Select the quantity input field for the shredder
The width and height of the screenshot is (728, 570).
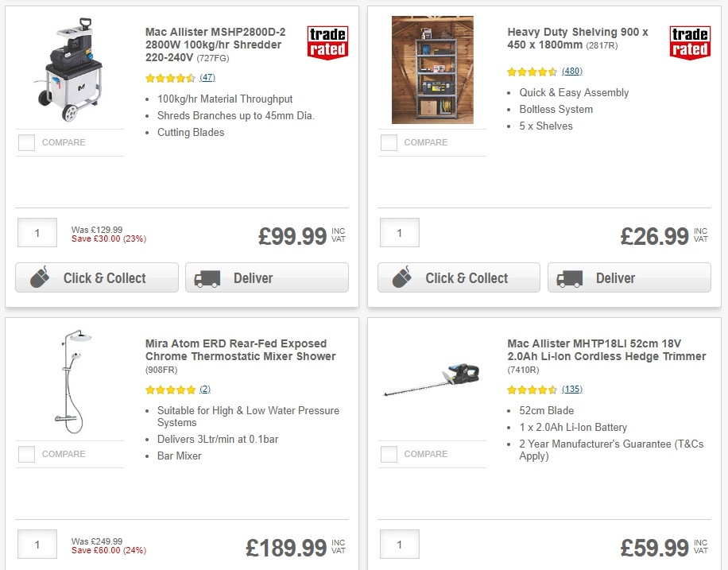tap(37, 232)
